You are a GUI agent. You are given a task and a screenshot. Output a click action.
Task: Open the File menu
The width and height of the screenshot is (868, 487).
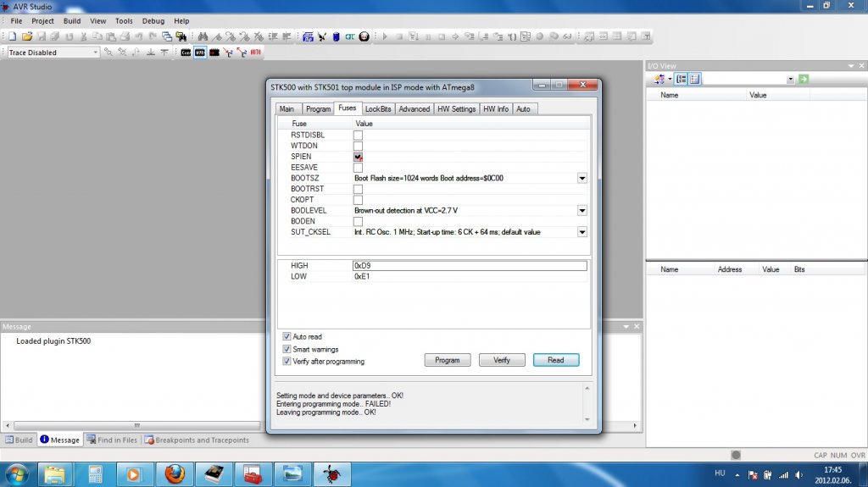(17, 21)
